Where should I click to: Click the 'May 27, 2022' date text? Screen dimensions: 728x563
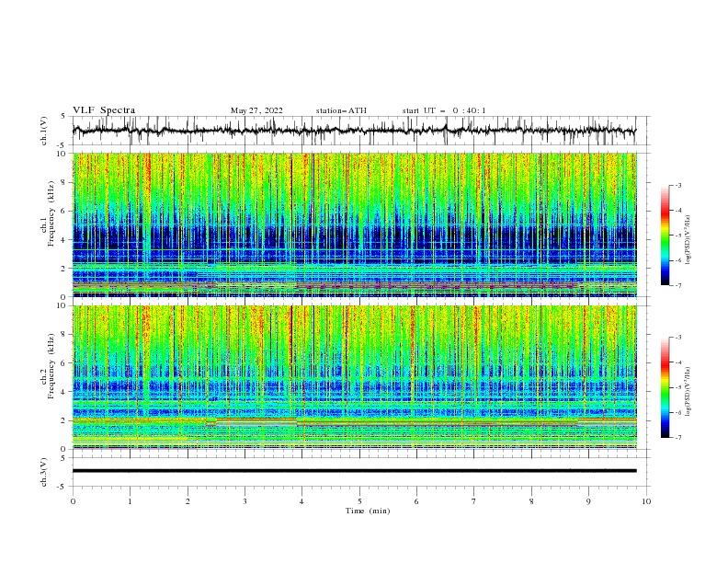pyautogui.click(x=256, y=110)
